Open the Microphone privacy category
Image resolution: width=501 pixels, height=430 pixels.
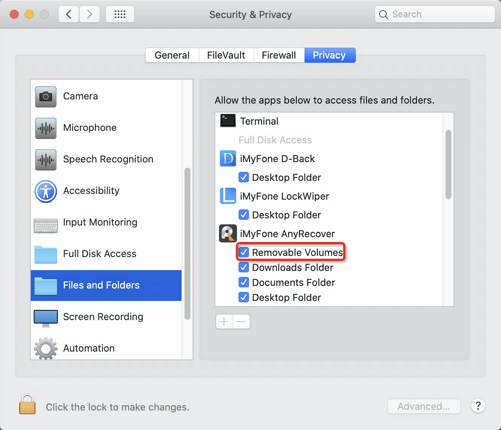(106, 128)
